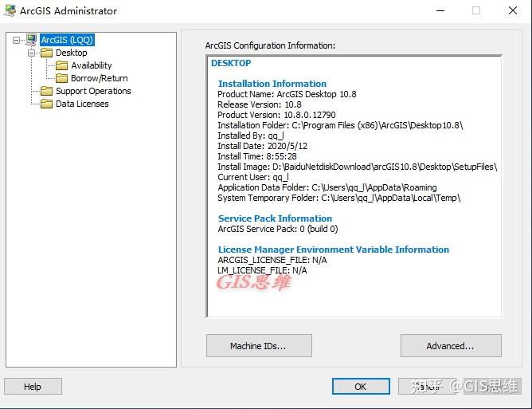The image size is (532, 409).
Task: Collapse the Desktop tree node
Action: coord(32,53)
